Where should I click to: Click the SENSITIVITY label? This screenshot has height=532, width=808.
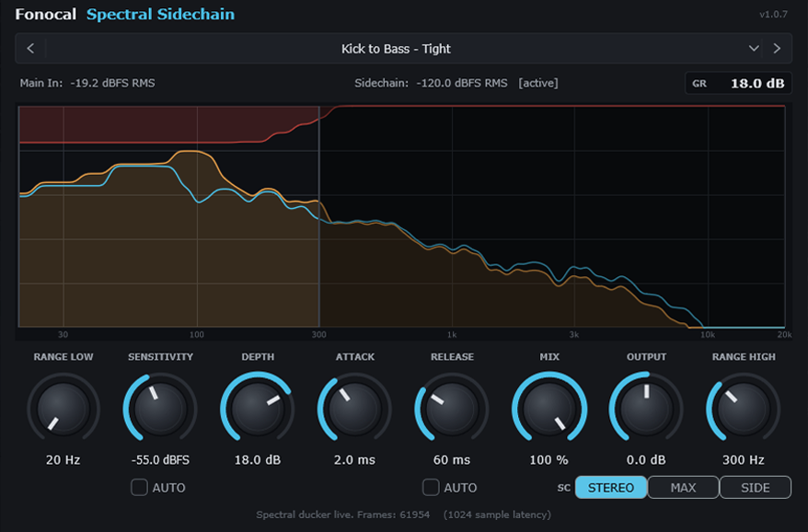160,357
